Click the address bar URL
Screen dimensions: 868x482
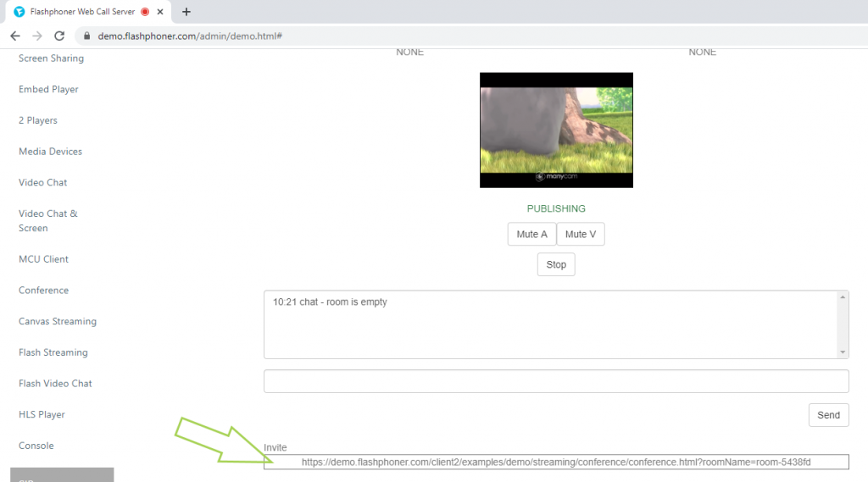click(190, 36)
